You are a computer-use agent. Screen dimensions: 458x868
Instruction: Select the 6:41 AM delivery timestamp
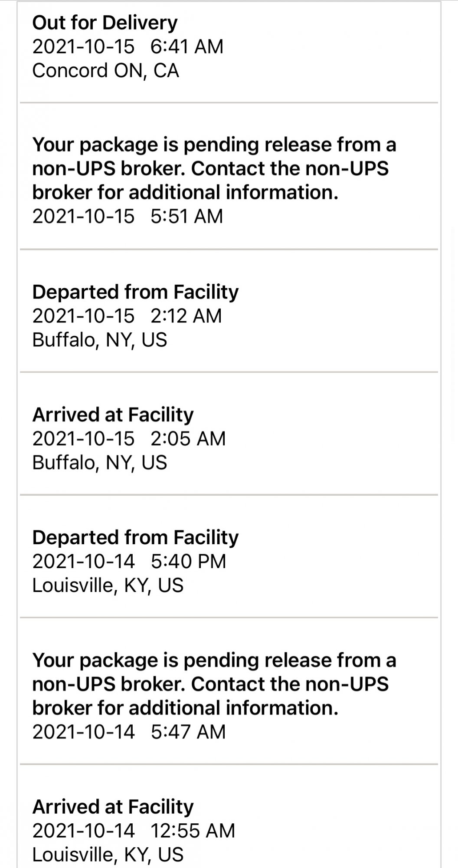128,46
